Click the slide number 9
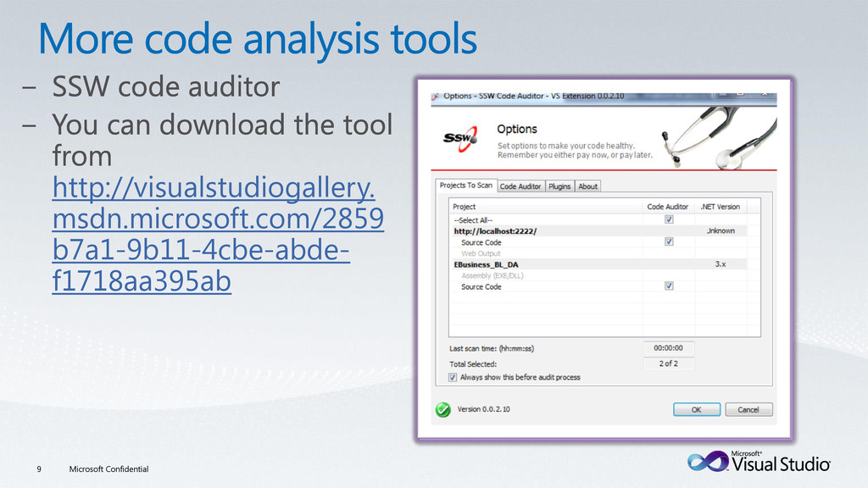This screenshot has width=868, height=488. 39,469
